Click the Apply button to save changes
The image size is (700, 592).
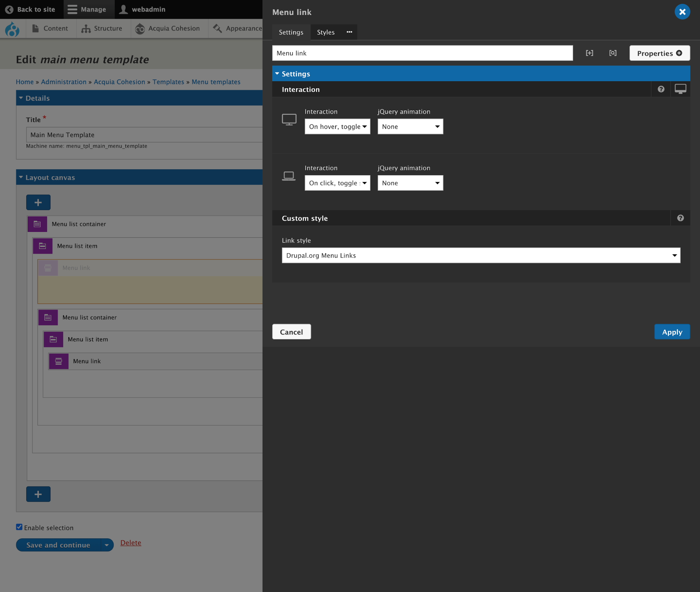click(x=672, y=332)
